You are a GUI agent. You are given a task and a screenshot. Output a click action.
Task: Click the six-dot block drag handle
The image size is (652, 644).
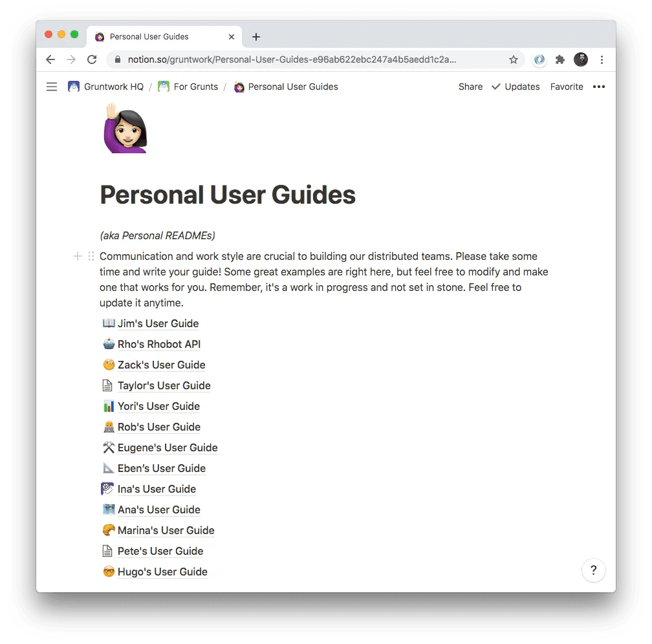[x=91, y=256]
